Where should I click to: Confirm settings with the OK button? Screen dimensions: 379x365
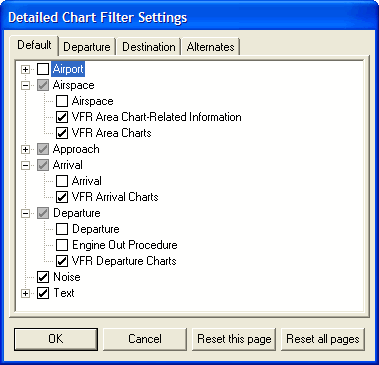tap(56, 339)
